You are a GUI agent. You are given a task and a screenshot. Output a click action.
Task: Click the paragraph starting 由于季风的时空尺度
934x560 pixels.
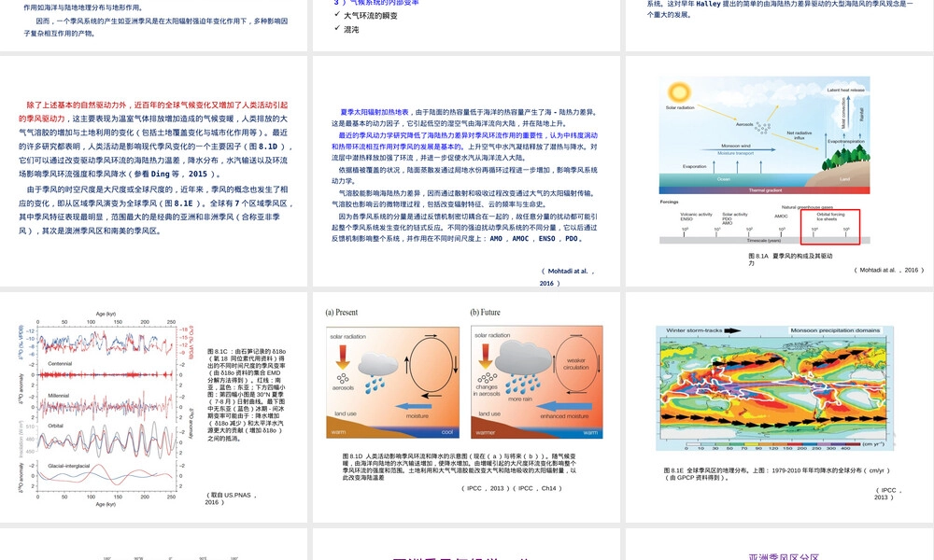[x=155, y=210]
